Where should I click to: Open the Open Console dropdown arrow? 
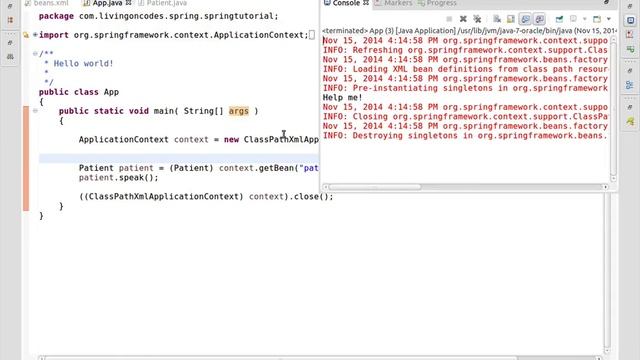609,19
